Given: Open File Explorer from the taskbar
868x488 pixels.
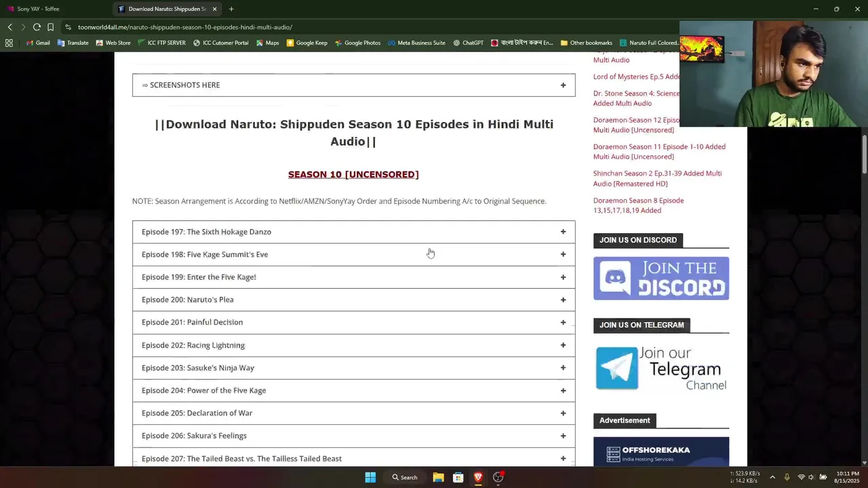Looking at the screenshot, I should [438, 477].
